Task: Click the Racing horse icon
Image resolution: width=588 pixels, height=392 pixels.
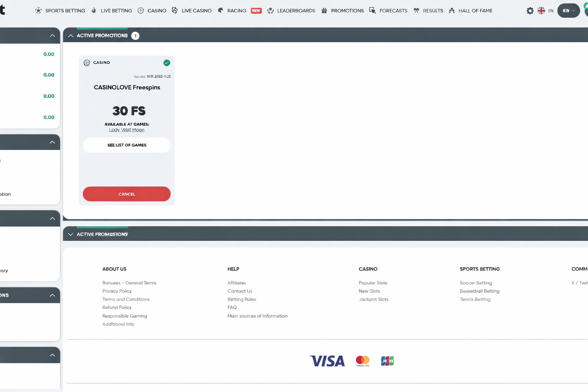Action: (x=220, y=11)
